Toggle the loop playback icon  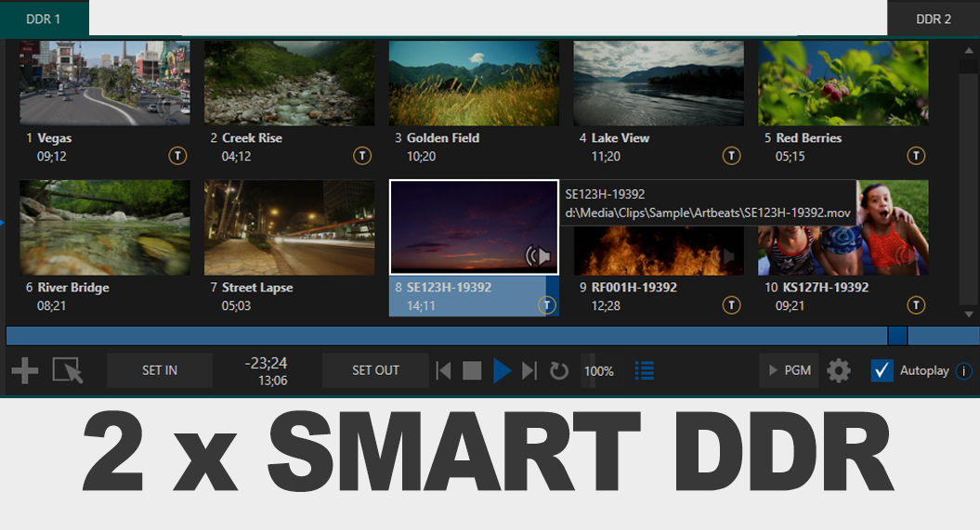coord(558,371)
